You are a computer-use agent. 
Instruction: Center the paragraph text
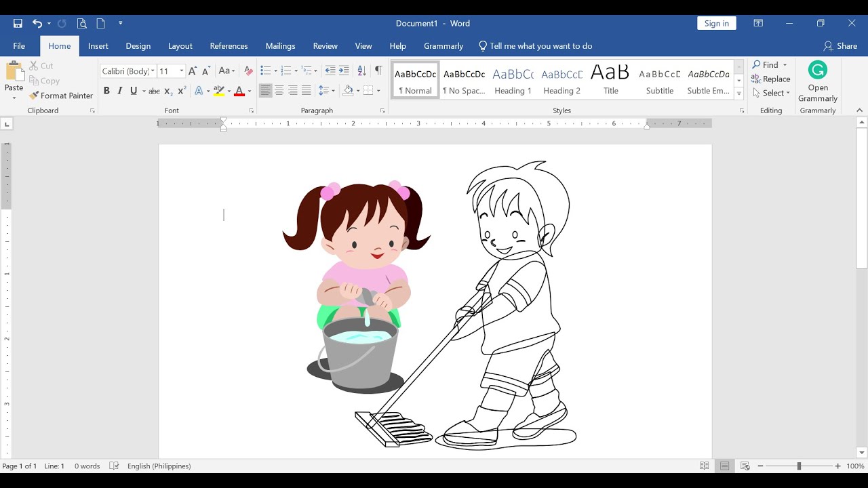279,91
